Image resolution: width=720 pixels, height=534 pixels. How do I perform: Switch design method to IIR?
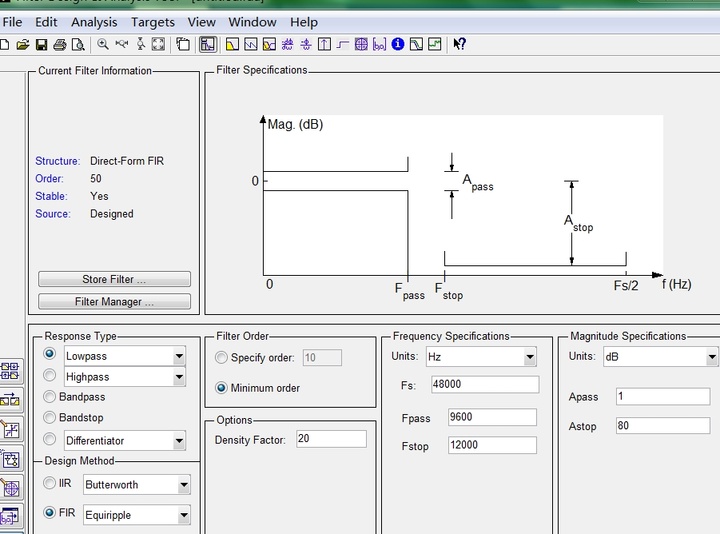(50, 483)
